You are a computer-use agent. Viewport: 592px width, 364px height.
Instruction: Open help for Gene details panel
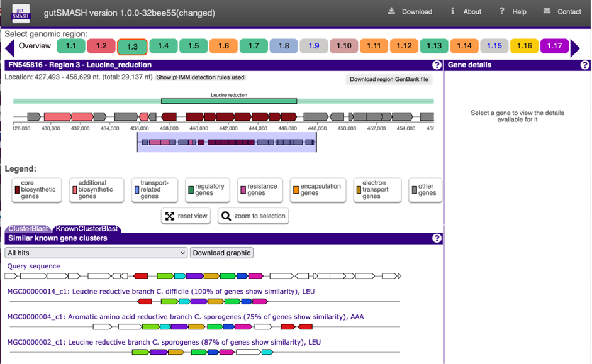(x=584, y=65)
